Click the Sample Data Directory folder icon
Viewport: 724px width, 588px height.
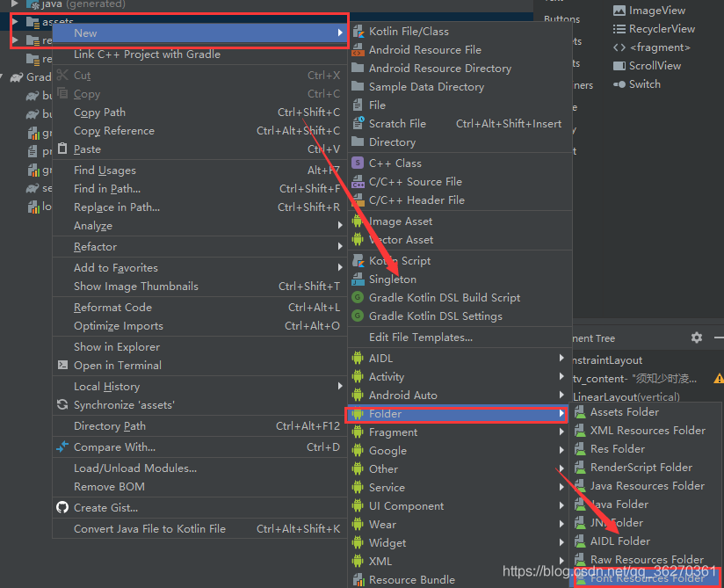point(358,86)
